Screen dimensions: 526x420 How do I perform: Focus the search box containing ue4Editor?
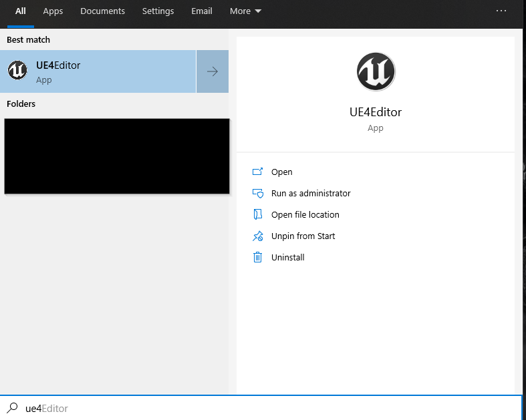(x=261, y=408)
